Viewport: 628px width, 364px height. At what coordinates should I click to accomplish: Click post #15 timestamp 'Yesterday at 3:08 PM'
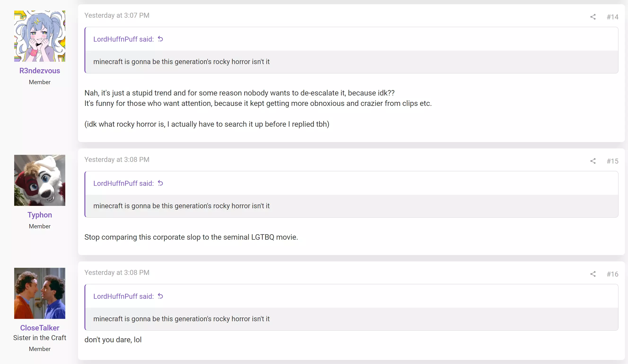click(117, 160)
